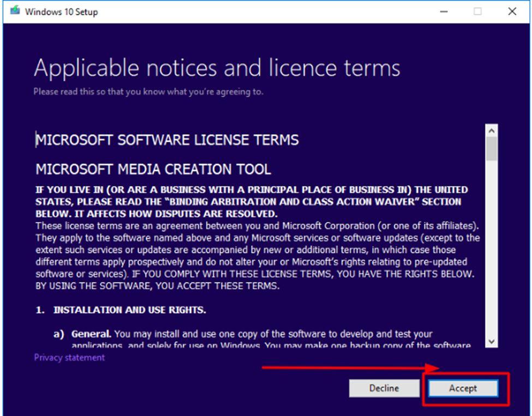Click the scrollbar up arrow
Viewport: 532px width, 416px height.
click(x=491, y=130)
